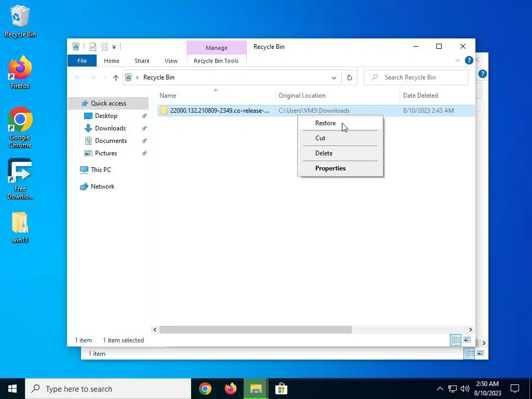
Task: Open Google Chrome desktop shortcut
Action: tap(20, 128)
